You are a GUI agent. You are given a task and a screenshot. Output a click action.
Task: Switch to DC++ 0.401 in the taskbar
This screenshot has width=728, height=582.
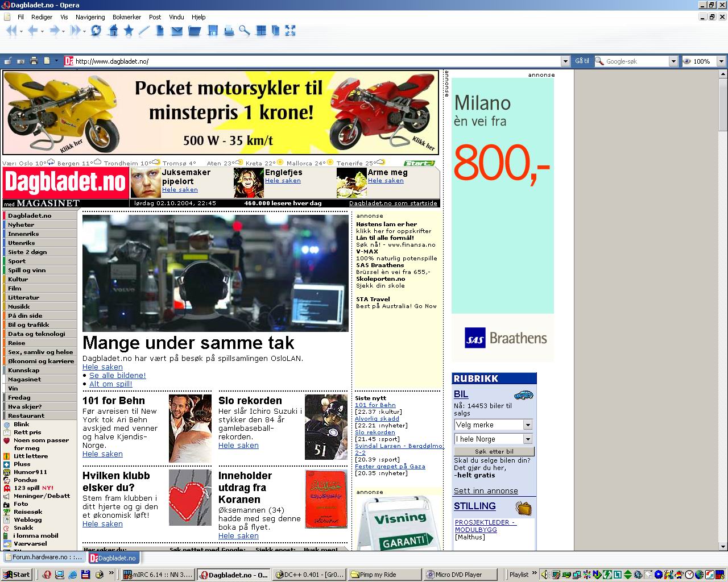click(309, 575)
